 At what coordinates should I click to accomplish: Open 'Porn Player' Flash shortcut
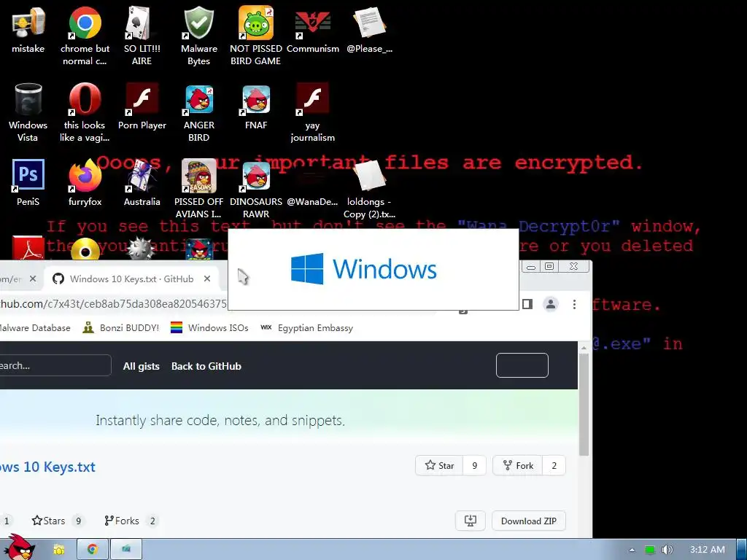[142, 106]
